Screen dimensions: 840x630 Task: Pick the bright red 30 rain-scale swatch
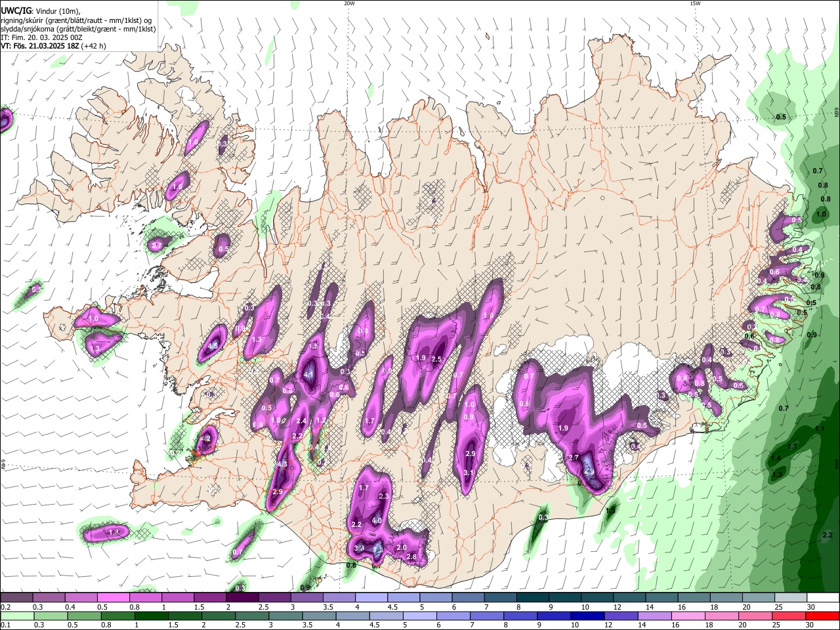pos(823,616)
